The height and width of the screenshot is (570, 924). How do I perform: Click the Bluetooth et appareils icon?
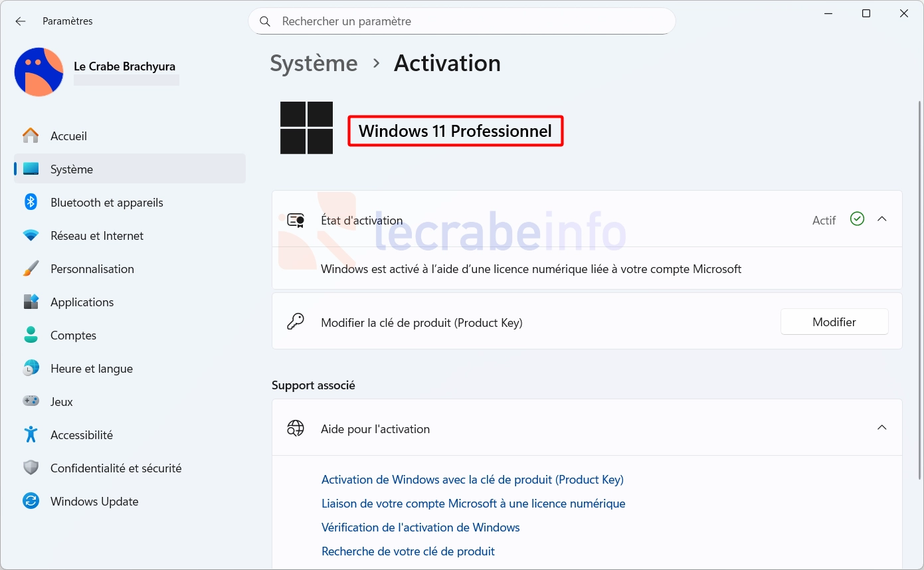click(x=31, y=203)
